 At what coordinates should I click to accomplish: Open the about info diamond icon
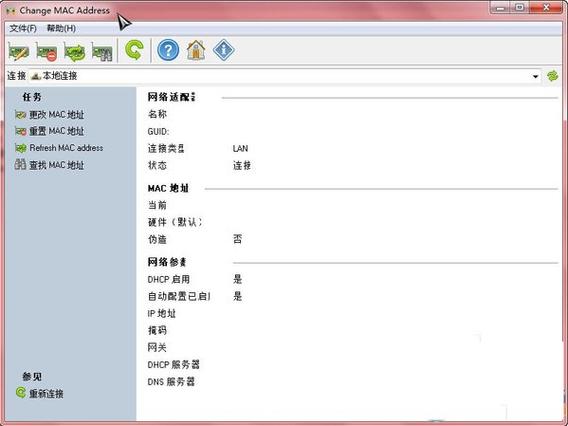click(x=224, y=50)
